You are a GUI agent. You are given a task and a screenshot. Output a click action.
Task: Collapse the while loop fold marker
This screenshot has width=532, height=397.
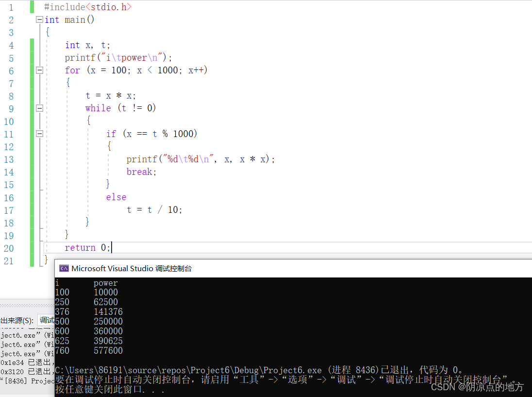[x=39, y=108]
